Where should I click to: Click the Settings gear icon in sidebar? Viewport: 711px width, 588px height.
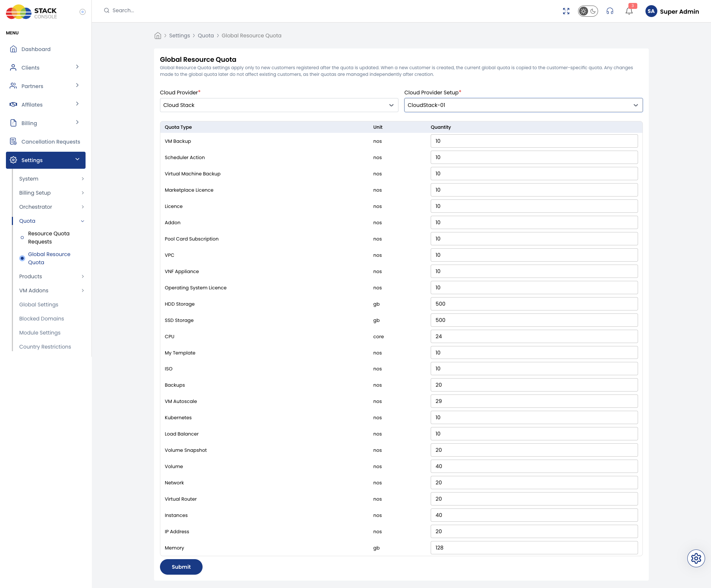coord(13,160)
